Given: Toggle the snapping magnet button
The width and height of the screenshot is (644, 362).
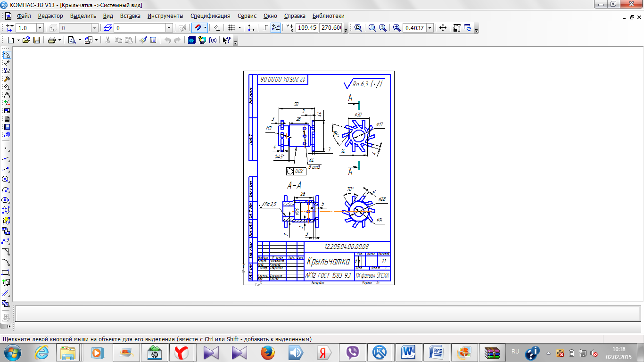Looking at the screenshot, I should tap(198, 28).
